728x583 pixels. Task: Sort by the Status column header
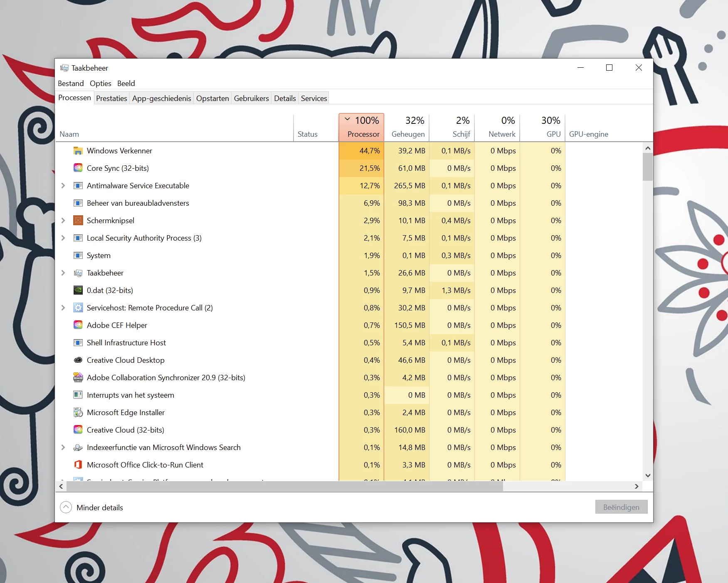point(316,128)
